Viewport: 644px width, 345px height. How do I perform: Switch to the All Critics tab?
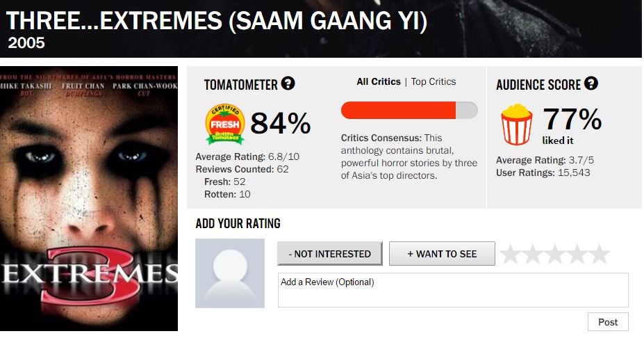(378, 81)
